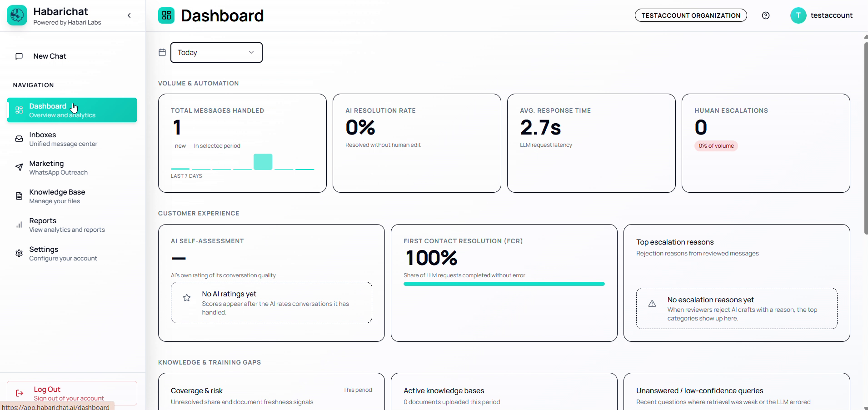Click 'Active knowledge bases' card heading

click(x=444, y=391)
